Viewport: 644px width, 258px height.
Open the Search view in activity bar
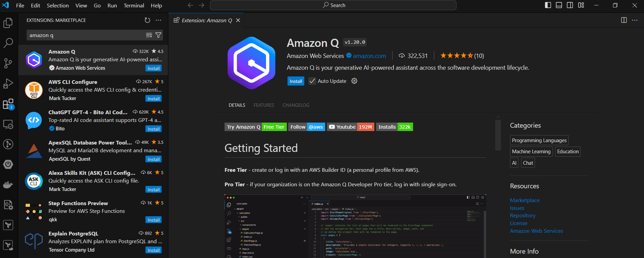(x=8, y=43)
